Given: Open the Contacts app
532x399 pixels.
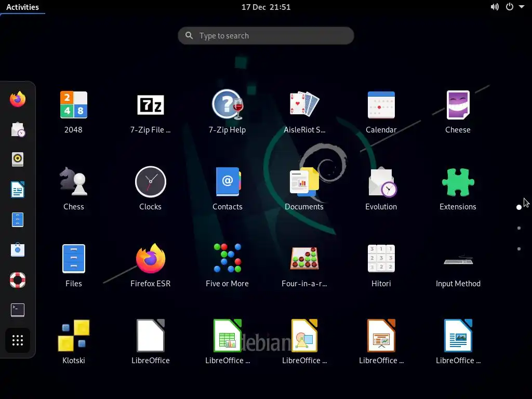Looking at the screenshot, I should click(x=228, y=181).
